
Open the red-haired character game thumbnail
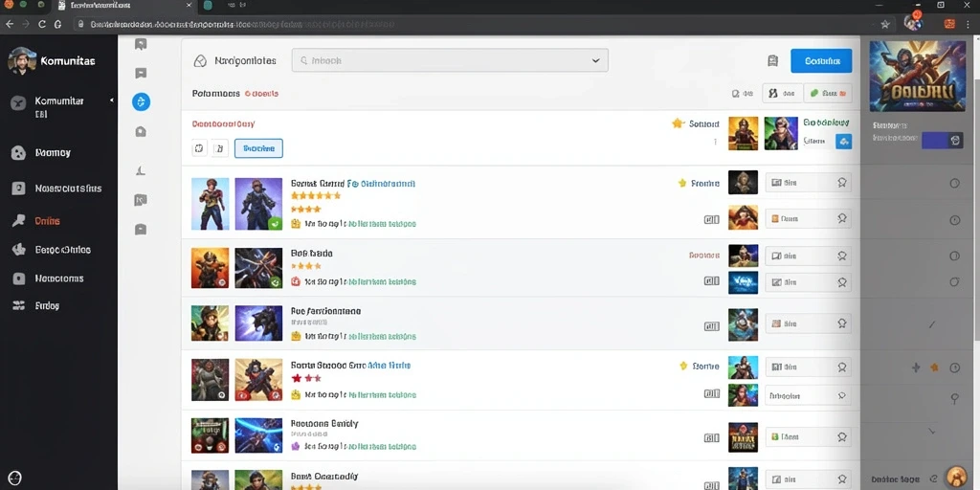click(210, 204)
